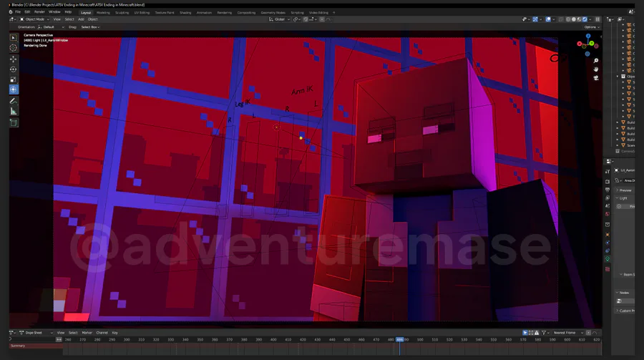Expand the Nodes panel in properties
Screen dimensions: 644x360
tap(623, 293)
